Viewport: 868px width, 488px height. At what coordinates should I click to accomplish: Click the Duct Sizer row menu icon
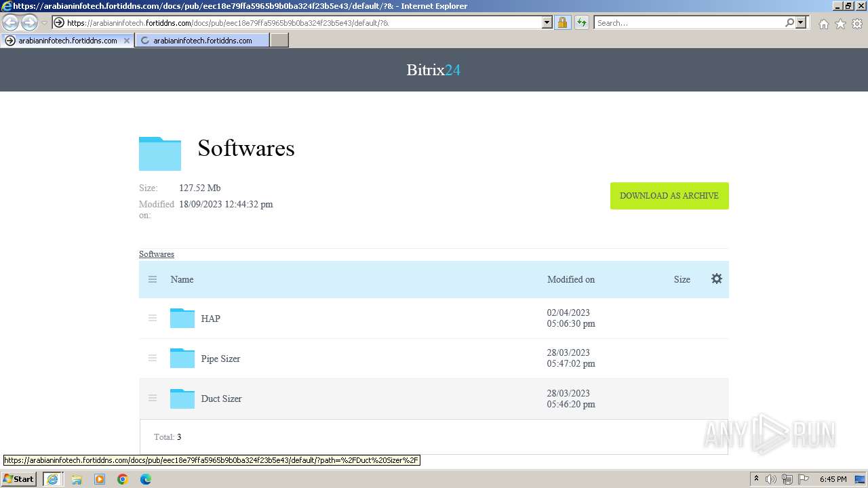pos(153,398)
